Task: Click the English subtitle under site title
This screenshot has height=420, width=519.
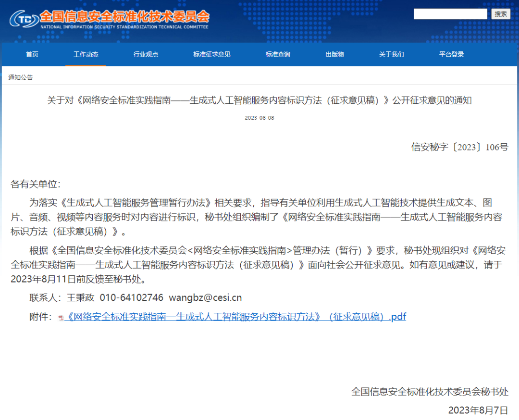Action: (124, 27)
